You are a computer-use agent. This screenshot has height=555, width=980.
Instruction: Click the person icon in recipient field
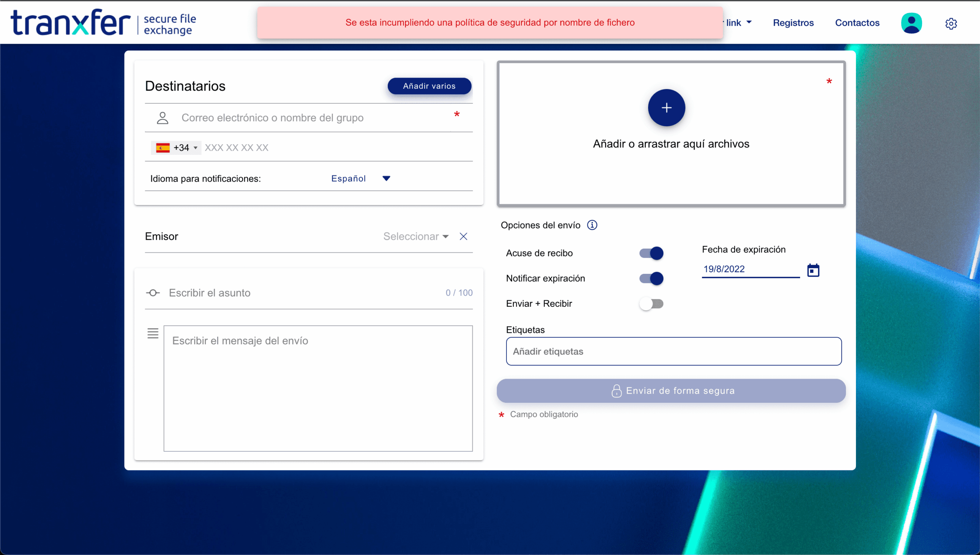162,118
